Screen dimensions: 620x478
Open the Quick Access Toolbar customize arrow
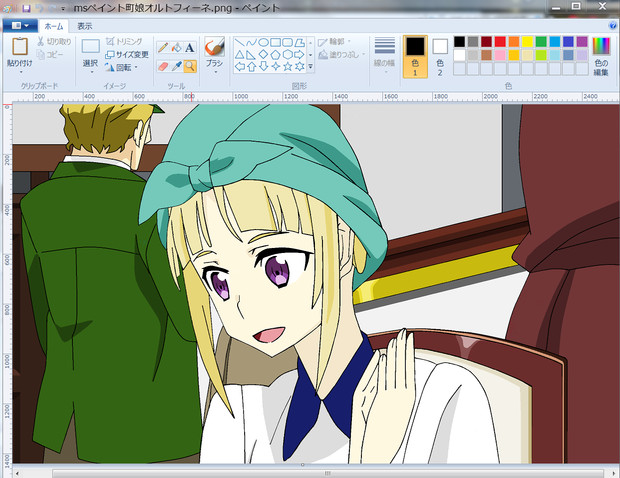[63, 8]
